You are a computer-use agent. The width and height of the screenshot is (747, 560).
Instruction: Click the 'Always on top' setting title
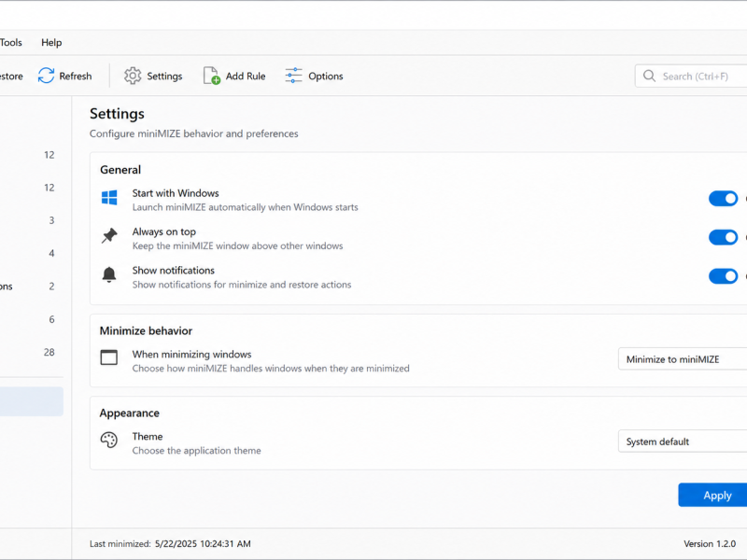click(164, 231)
